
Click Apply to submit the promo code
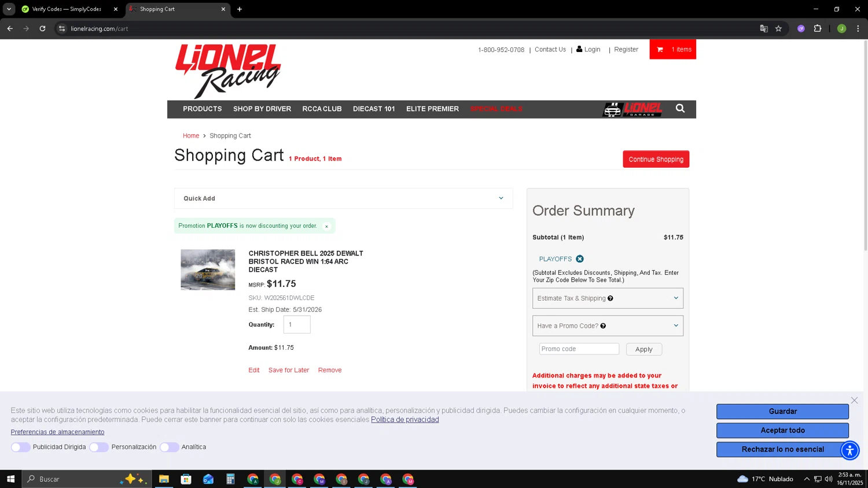pos(643,349)
